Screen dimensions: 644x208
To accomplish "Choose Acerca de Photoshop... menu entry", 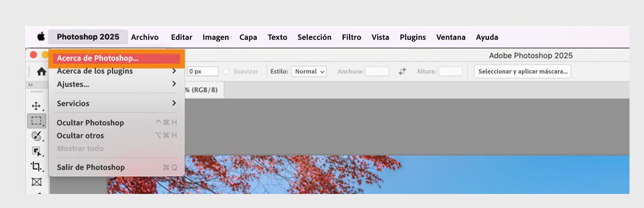I will coord(117,58).
